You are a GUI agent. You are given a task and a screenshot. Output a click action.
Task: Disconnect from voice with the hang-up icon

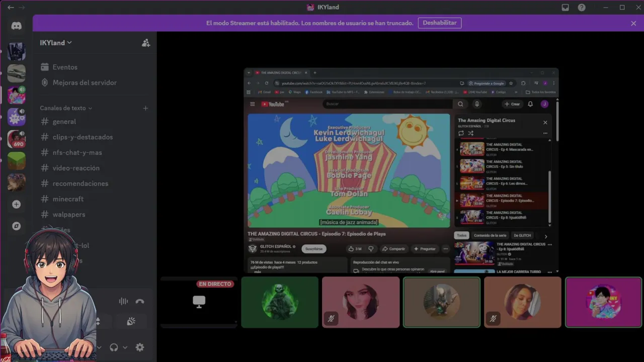[x=140, y=301]
